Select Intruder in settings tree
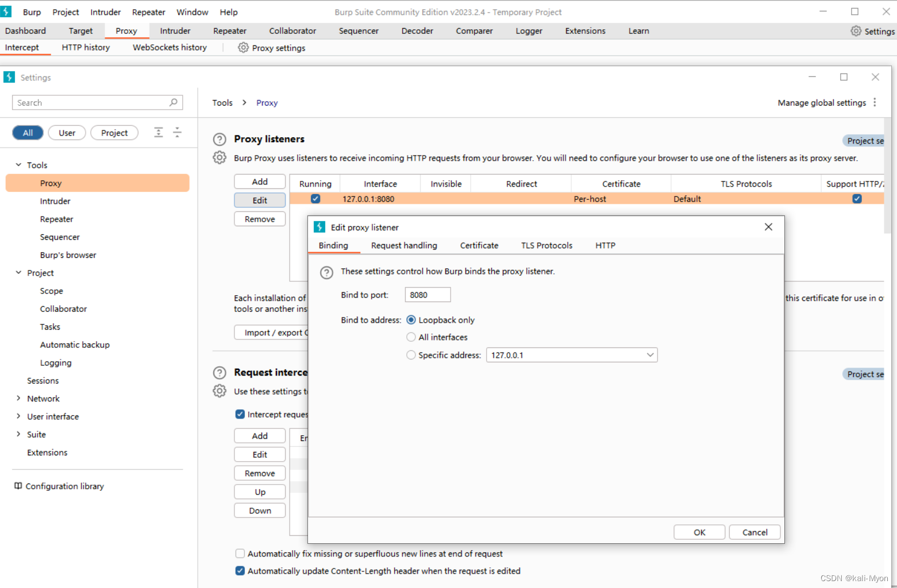Viewport: 897px width, 588px height. tap(55, 201)
